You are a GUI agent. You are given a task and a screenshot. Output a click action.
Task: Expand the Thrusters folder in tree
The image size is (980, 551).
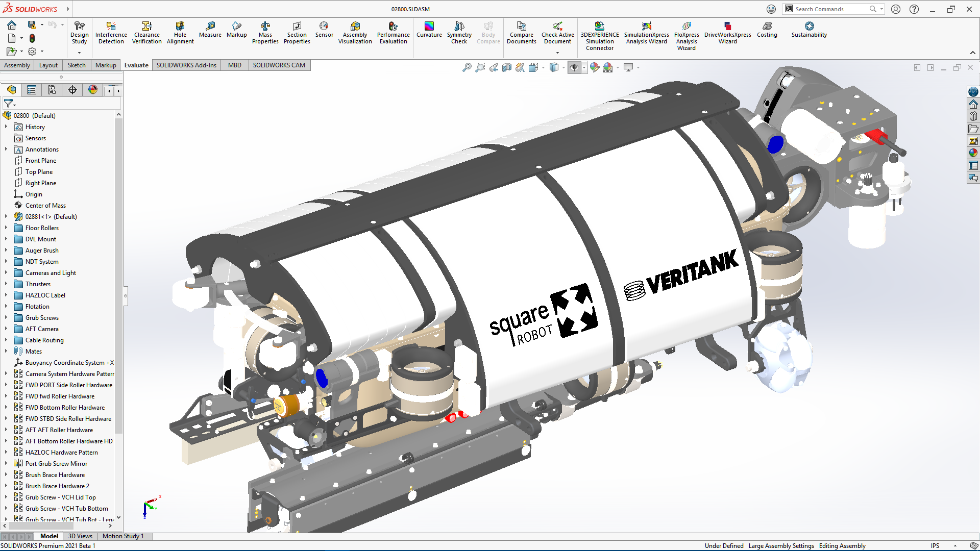(x=7, y=284)
